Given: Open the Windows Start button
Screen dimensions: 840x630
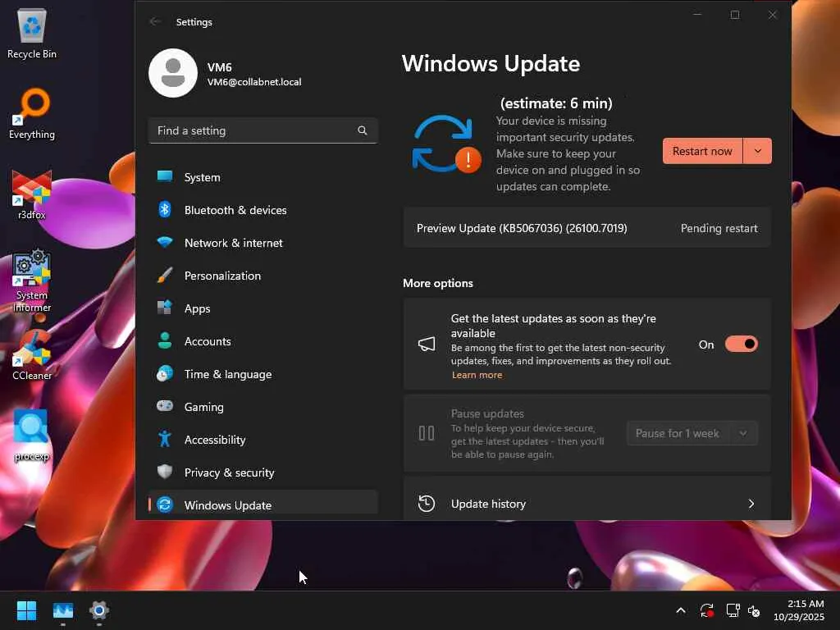Looking at the screenshot, I should [x=26, y=610].
